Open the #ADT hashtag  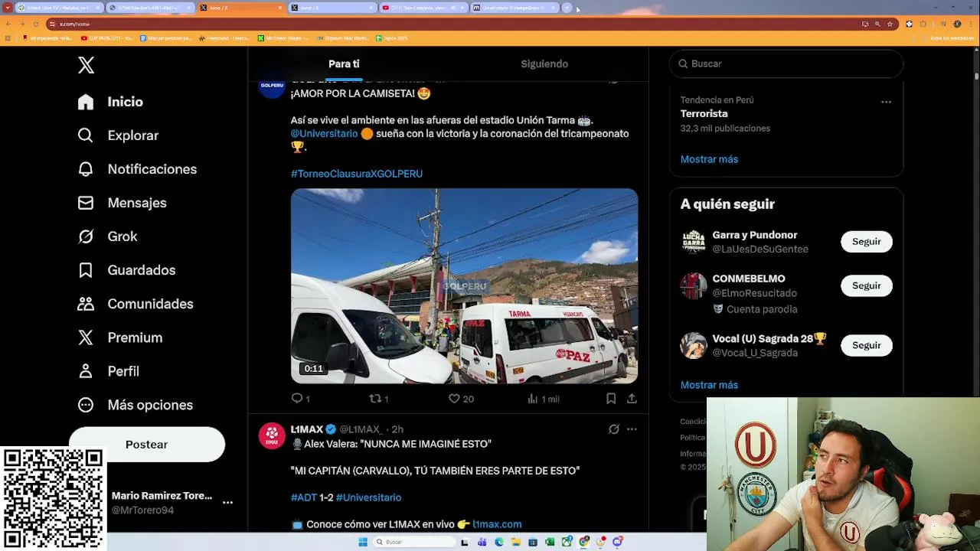pyautogui.click(x=303, y=497)
